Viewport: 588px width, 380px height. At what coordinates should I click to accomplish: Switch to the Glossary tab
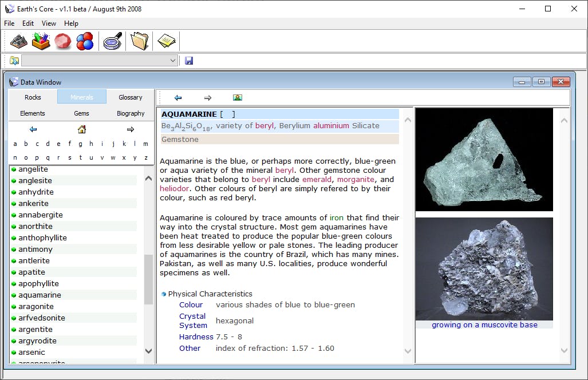[x=131, y=97]
